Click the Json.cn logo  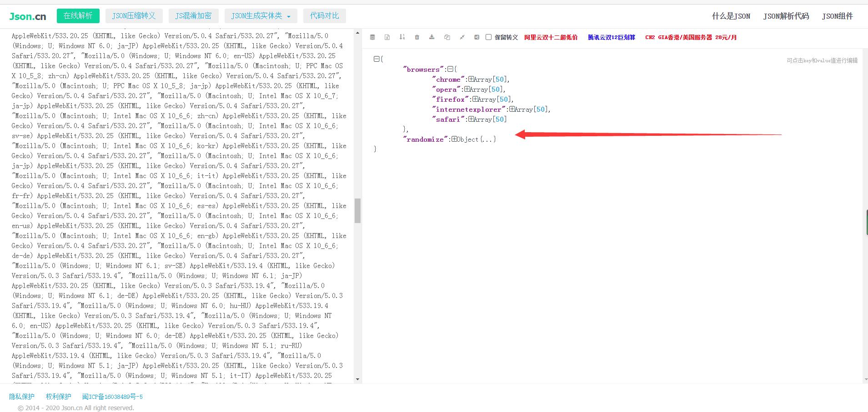(x=28, y=16)
